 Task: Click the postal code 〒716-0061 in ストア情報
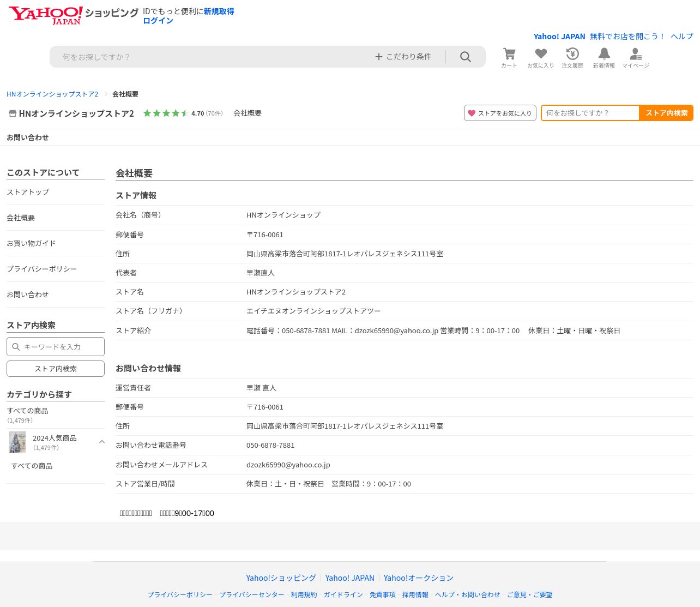[265, 235]
